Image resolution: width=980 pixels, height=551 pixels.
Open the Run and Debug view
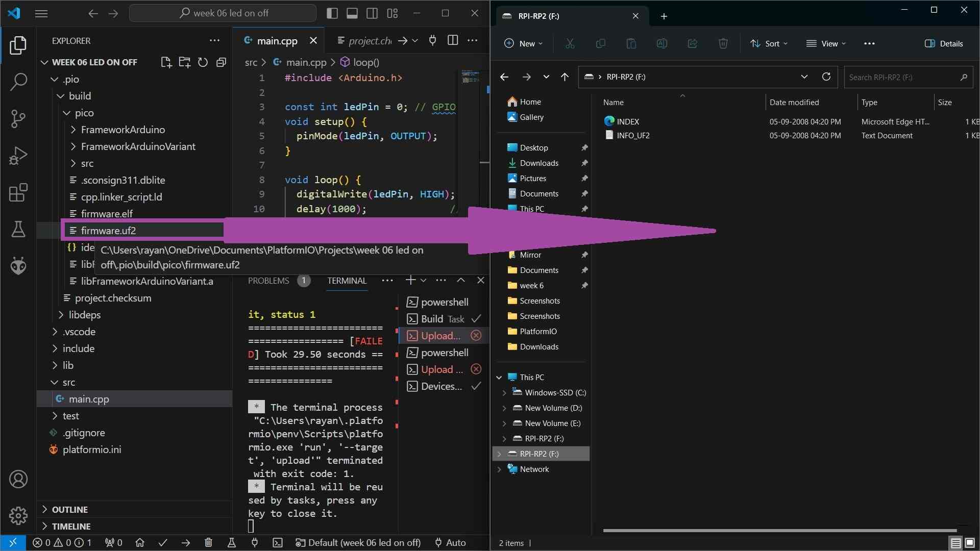(18, 156)
